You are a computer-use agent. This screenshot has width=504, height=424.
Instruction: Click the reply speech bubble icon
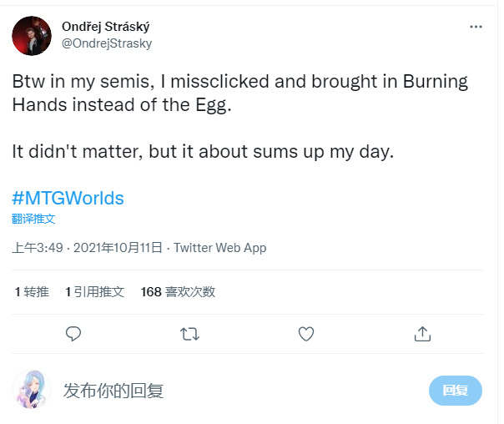[73, 334]
